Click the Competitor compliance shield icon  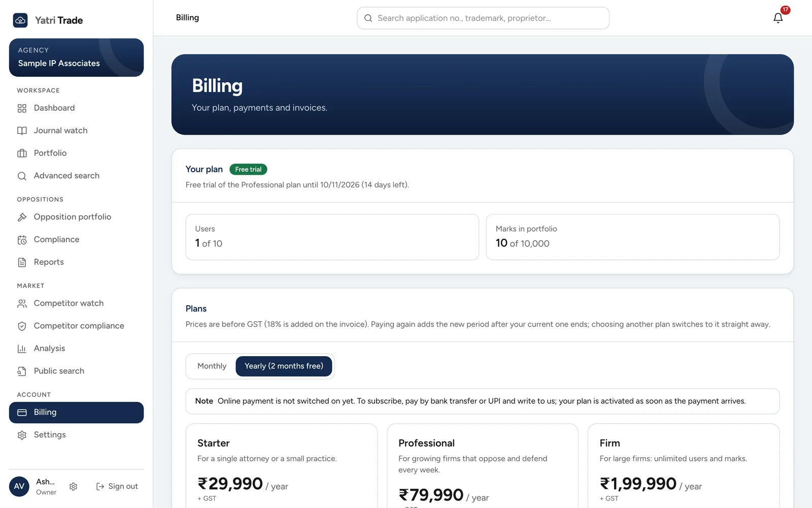tap(22, 326)
